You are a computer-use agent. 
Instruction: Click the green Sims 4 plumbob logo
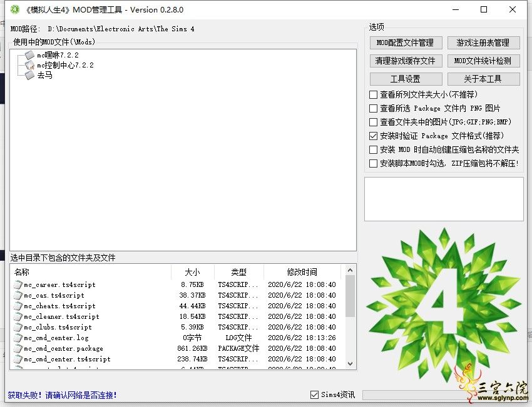444,305
